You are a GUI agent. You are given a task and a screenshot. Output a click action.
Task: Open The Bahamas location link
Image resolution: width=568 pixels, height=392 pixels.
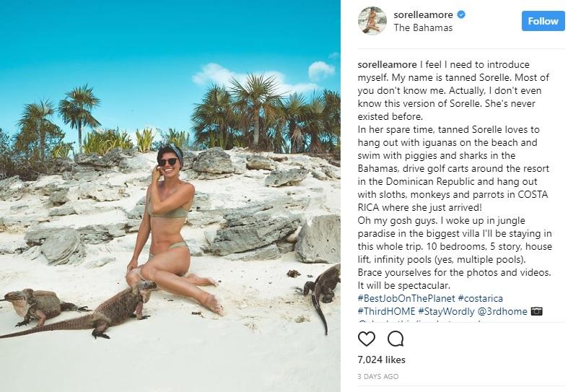(x=423, y=28)
